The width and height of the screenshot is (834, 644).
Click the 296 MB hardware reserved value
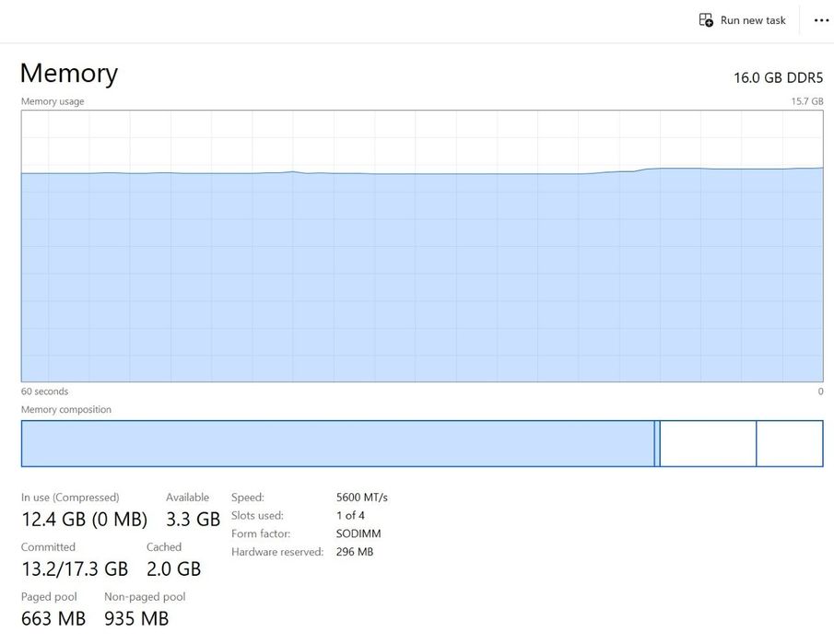click(355, 552)
